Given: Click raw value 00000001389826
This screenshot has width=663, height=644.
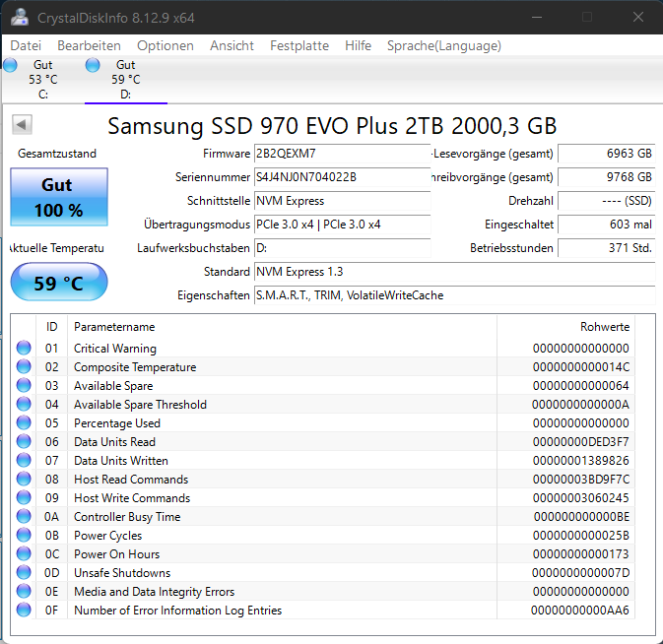Looking at the screenshot, I should (x=580, y=460).
